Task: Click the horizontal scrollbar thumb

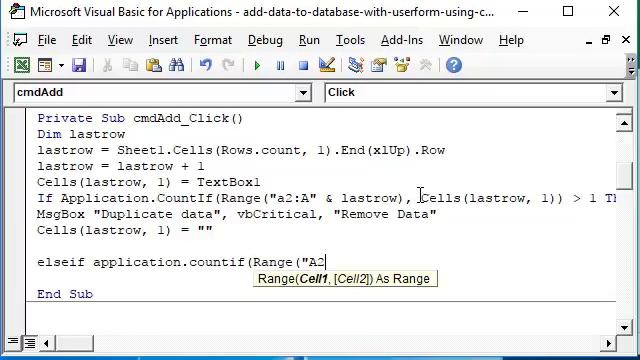Action: coord(74,343)
